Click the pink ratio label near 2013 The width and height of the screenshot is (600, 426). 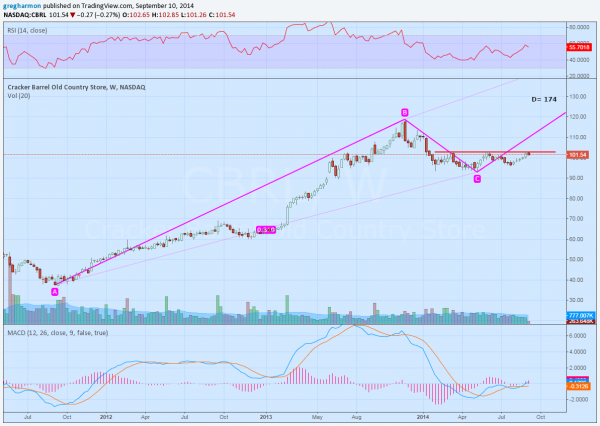tap(266, 230)
